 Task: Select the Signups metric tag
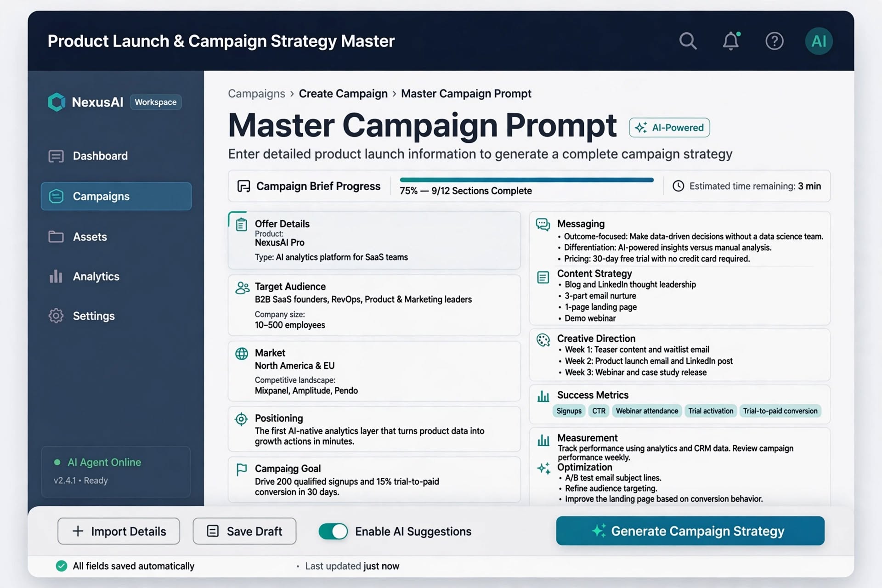[x=569, y=411]
